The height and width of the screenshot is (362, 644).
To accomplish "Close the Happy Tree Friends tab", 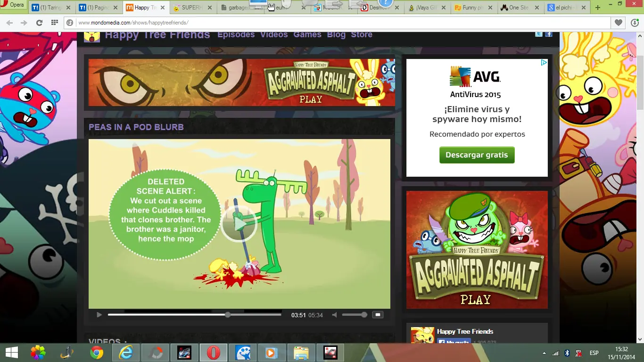I will [162, 8].
